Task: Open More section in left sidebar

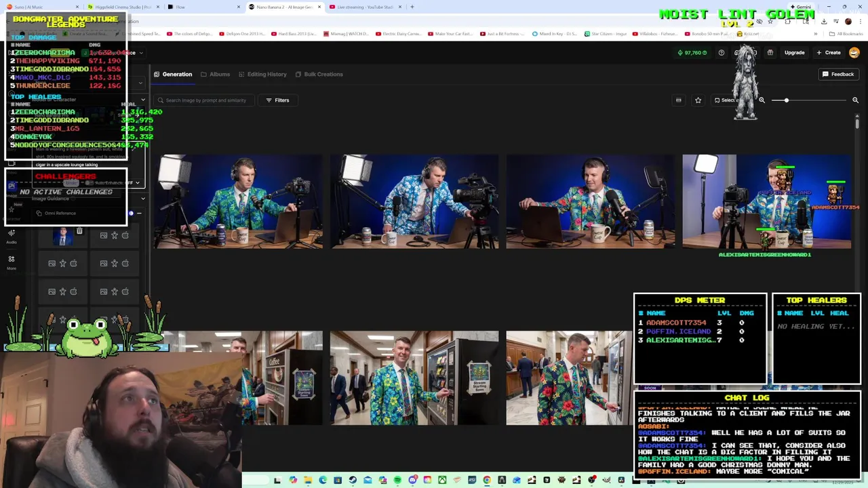Action: 12,262
